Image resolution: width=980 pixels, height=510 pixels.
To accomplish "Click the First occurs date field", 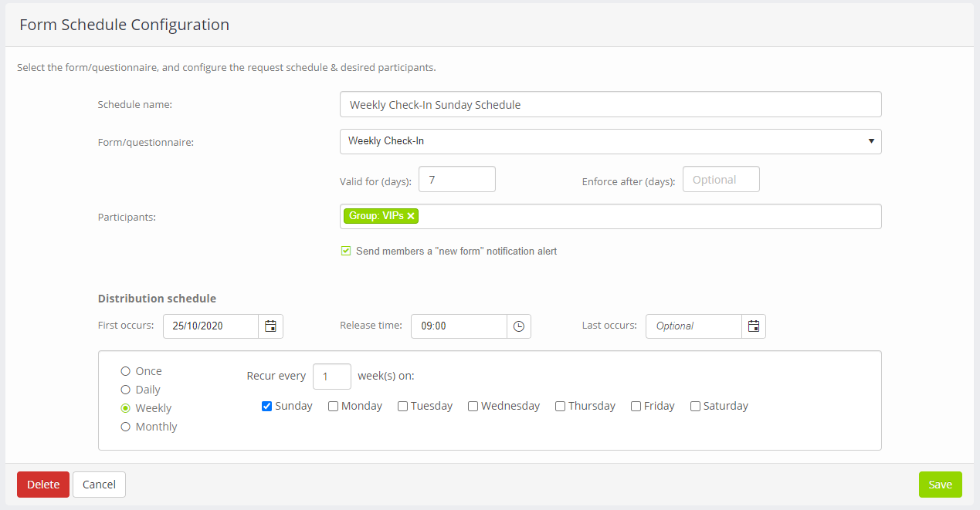I will click(x=210, y=326).
